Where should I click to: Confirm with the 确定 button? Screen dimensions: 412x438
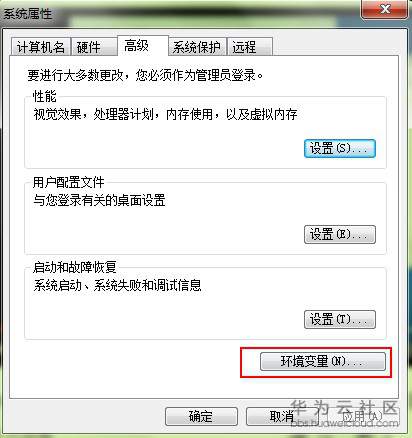(201, 416)
